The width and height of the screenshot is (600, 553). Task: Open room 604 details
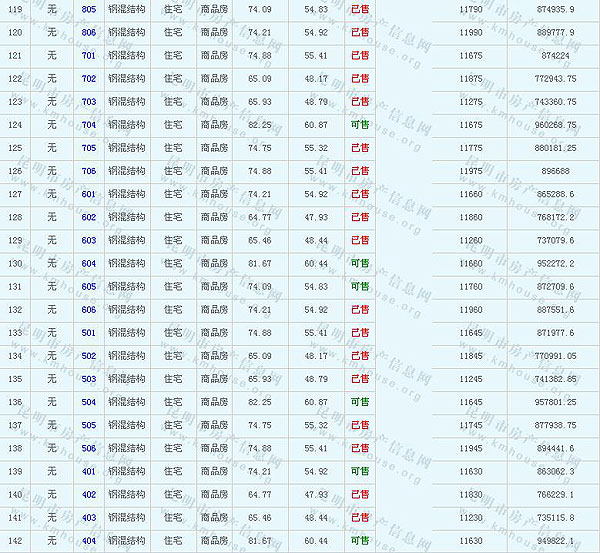tap(89, 263)
